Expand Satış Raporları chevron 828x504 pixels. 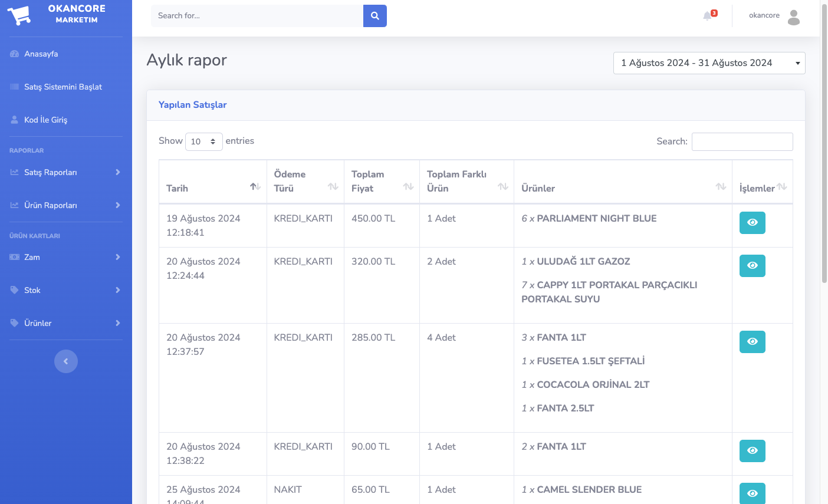[118, 172]
